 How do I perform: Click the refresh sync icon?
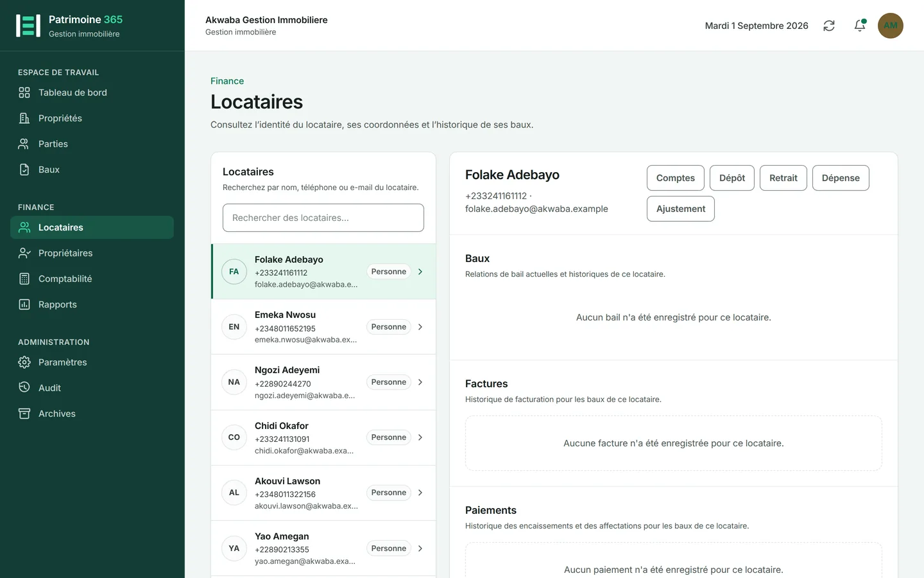[x=829, y=26]
